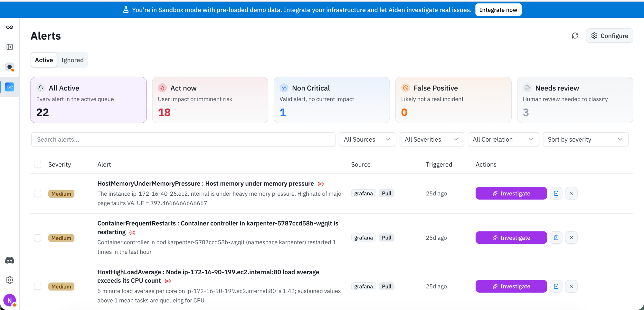Screen dimensions: 644x310
Task: Select the All Active summary card
Action: pos(89,100)
